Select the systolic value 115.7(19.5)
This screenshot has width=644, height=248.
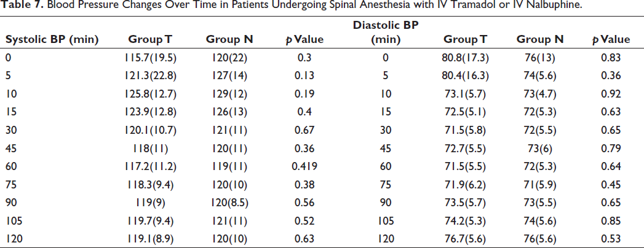[x=150, y=58]
